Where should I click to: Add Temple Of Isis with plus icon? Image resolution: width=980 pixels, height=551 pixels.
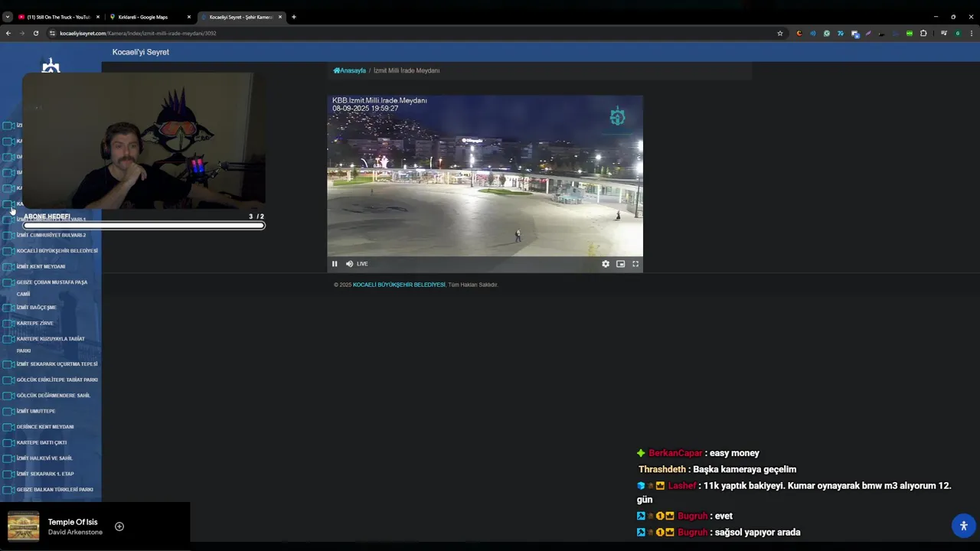(119, 527)
